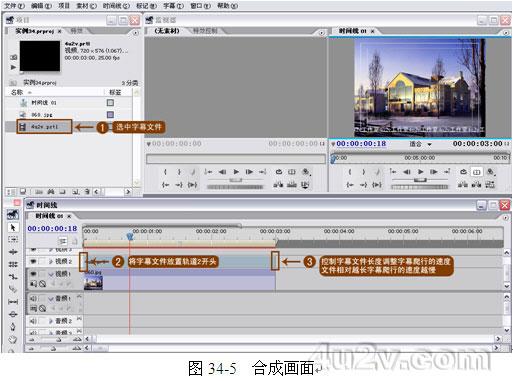Select the Slip tool

click(x=13, y=302)
